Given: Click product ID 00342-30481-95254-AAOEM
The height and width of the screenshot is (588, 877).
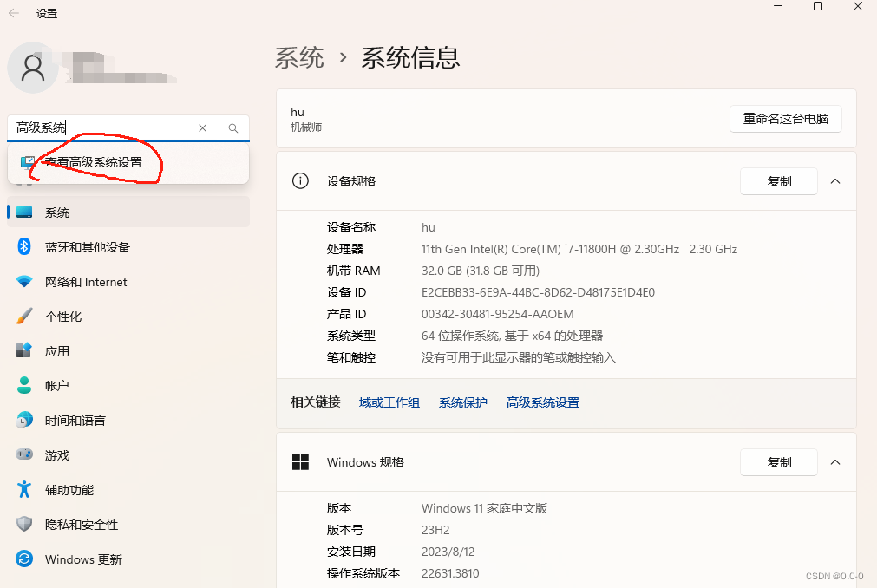Looking at the screenshot, I should [497, 314].
